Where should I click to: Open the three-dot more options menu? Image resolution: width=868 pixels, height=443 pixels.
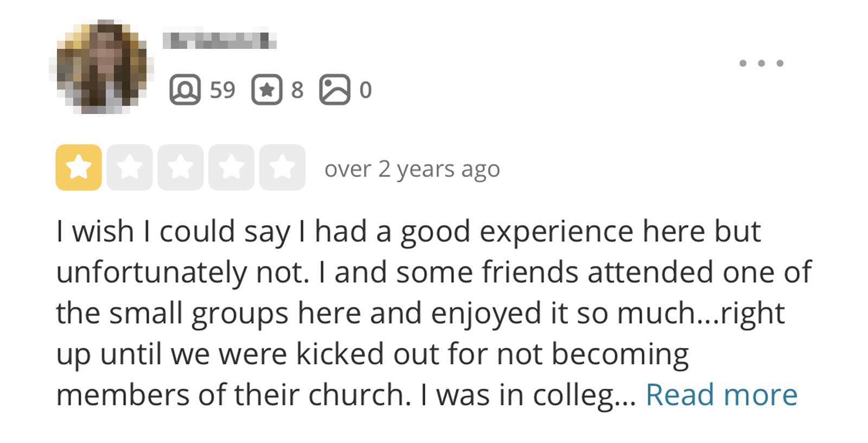point(761,63)
